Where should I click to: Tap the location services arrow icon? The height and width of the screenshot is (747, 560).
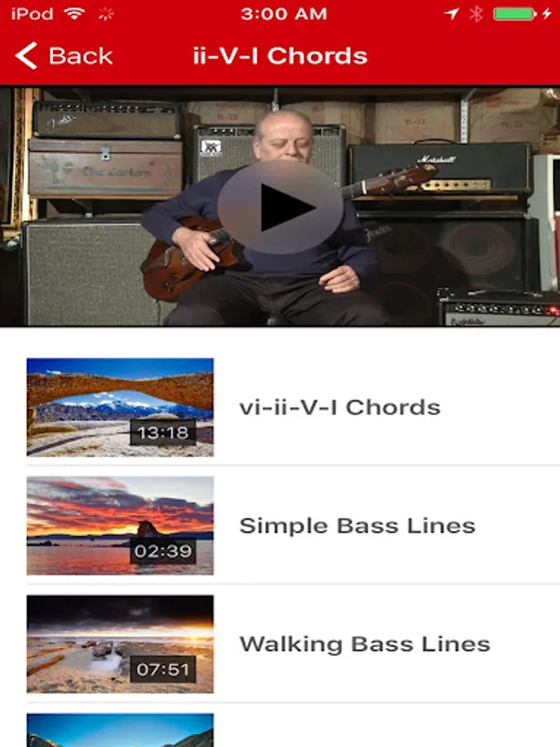tap(451, 13)
